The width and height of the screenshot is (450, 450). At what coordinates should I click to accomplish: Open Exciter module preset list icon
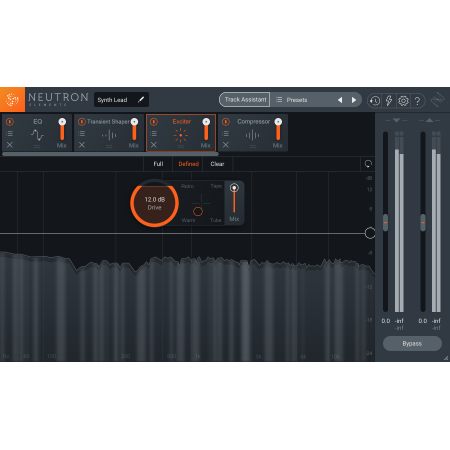(154, 133)
